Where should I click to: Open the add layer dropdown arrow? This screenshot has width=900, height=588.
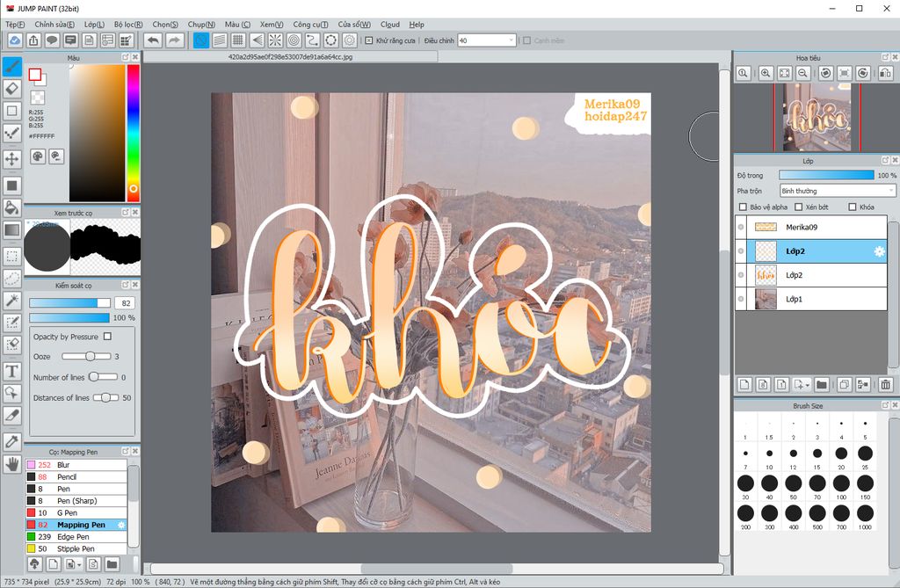click(x=808, y=385)
